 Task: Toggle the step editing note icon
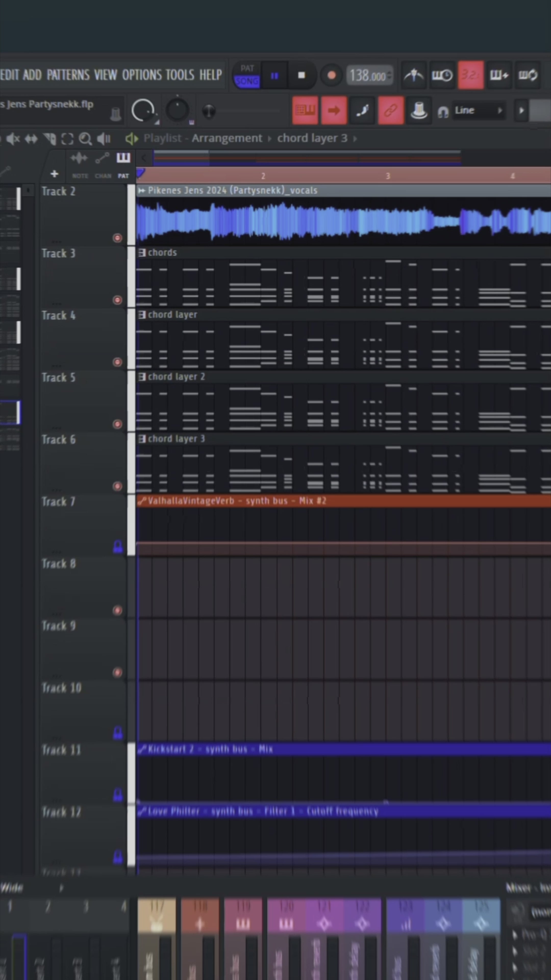(362, 110)
